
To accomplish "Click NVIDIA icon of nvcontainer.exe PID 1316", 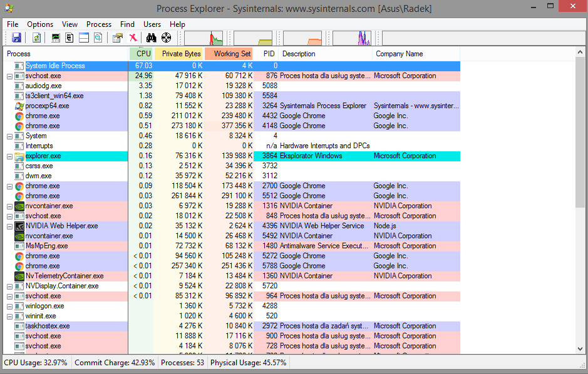I will [x=19, y=206].
